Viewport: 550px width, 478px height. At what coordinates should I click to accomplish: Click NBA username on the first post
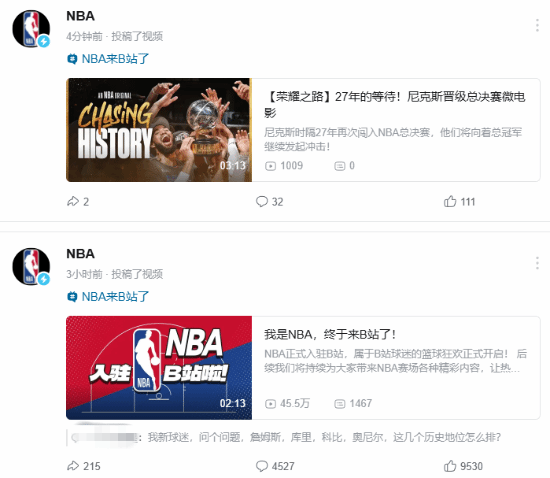[80, 16]
